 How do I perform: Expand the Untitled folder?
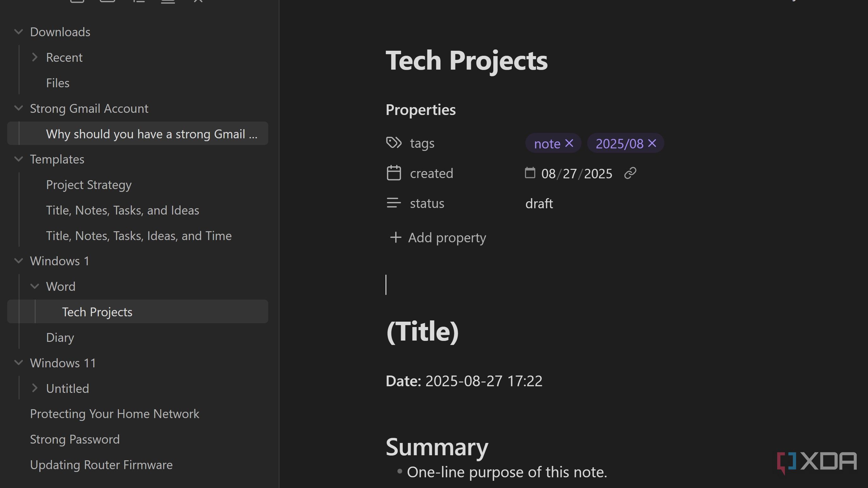(x=34, y=388)
